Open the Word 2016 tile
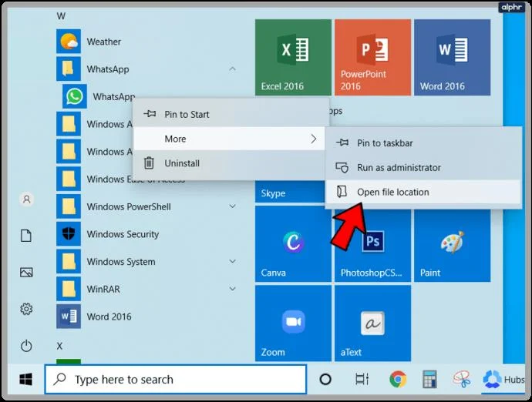This screenshot has width=532, height=402. [452, 57]
